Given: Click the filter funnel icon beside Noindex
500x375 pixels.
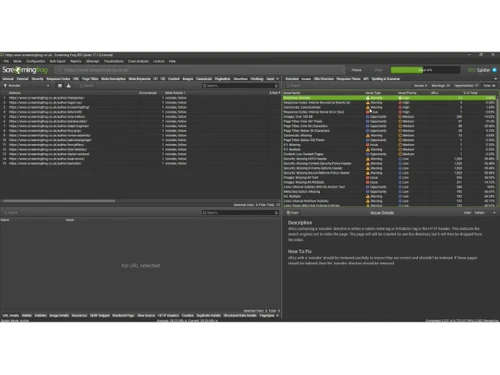Looking at the screenshot, I should tap(5, 86).
